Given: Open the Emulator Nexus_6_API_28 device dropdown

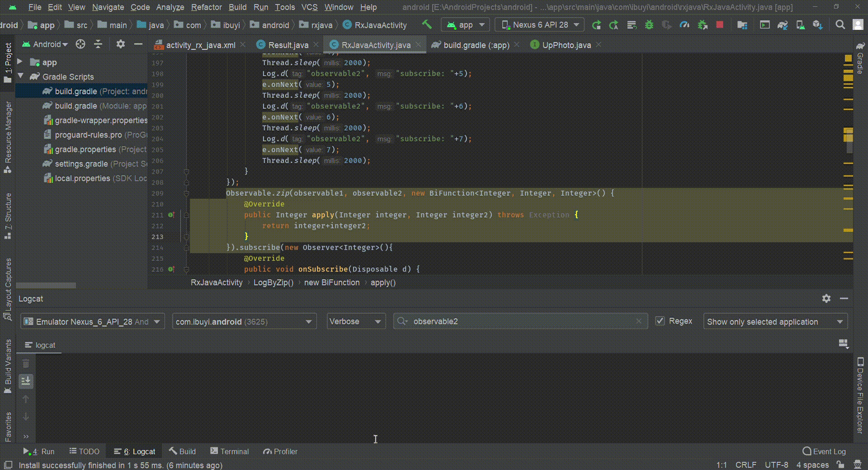Looking at the screenshot, I should (x=92, y=321).
